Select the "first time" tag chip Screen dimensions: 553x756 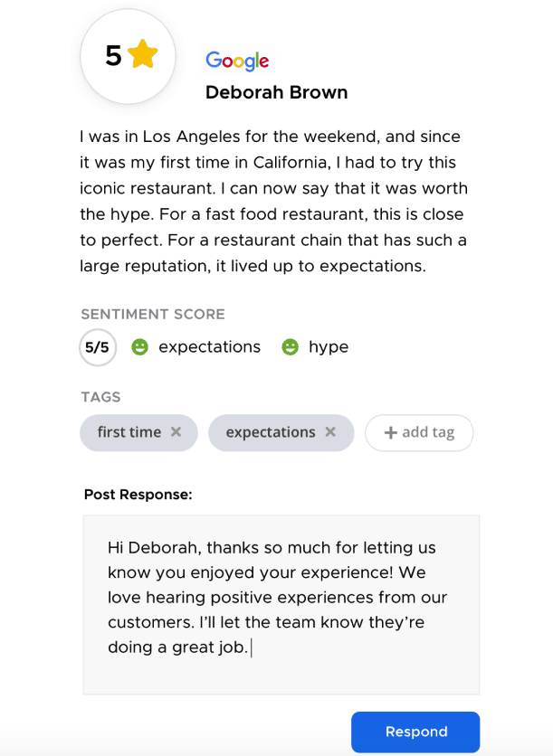pyautogui.click(x=129, y=432)
